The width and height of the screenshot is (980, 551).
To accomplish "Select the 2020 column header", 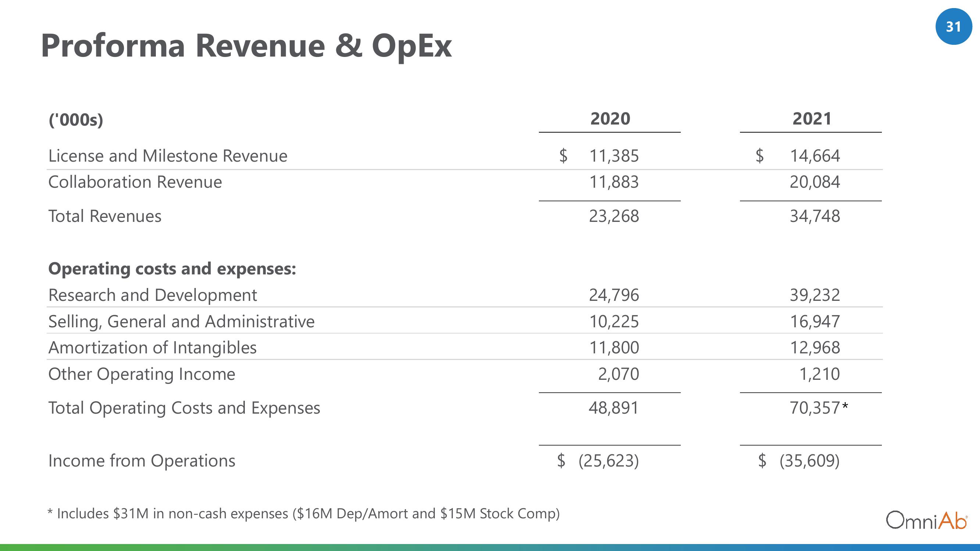I will 610,119.
